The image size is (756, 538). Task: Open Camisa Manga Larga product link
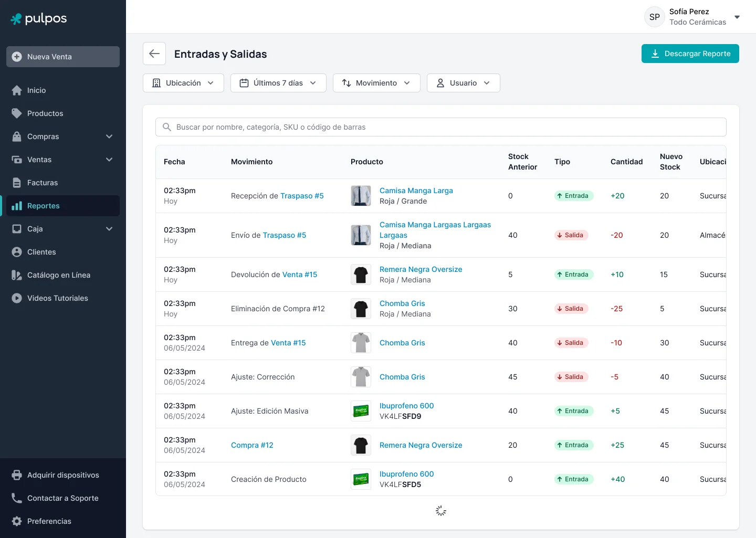[416, 191]
